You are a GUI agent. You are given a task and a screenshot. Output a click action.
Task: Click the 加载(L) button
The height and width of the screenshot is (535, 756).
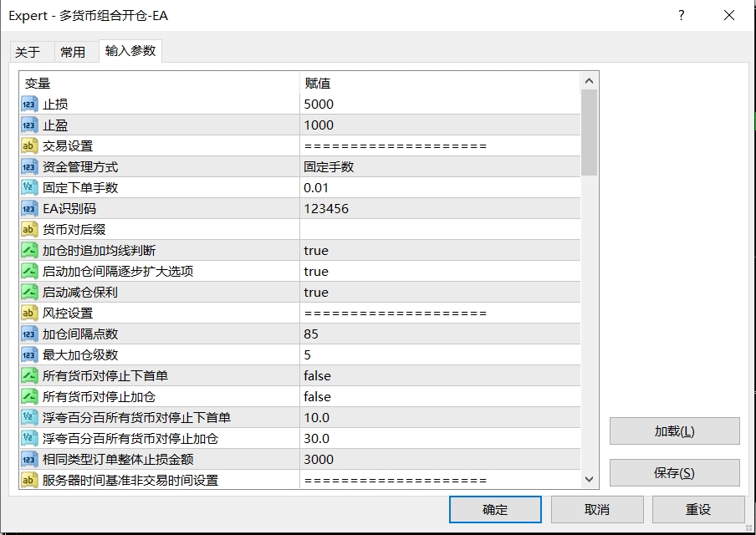(x=674, y=431)
